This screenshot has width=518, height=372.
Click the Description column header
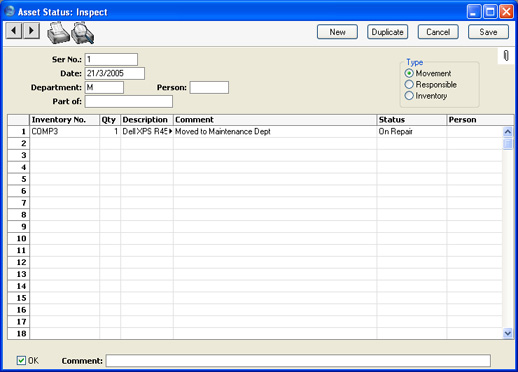pos(147,120)
